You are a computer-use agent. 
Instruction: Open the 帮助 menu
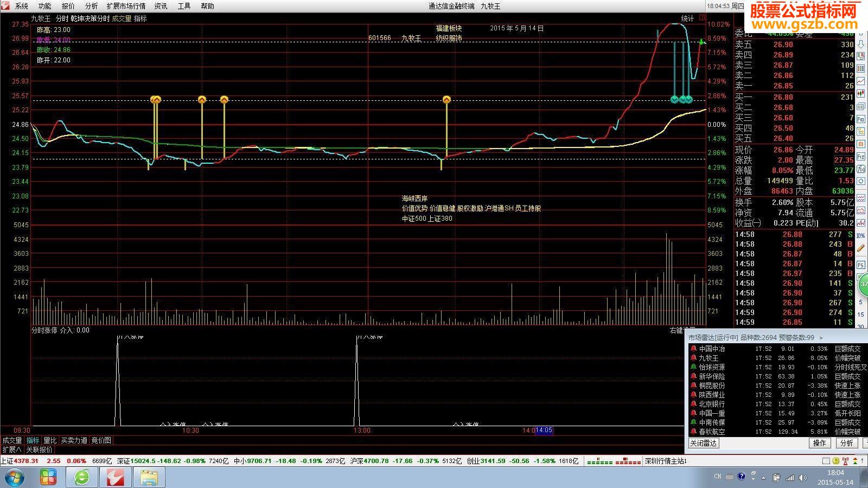point(207,6)
